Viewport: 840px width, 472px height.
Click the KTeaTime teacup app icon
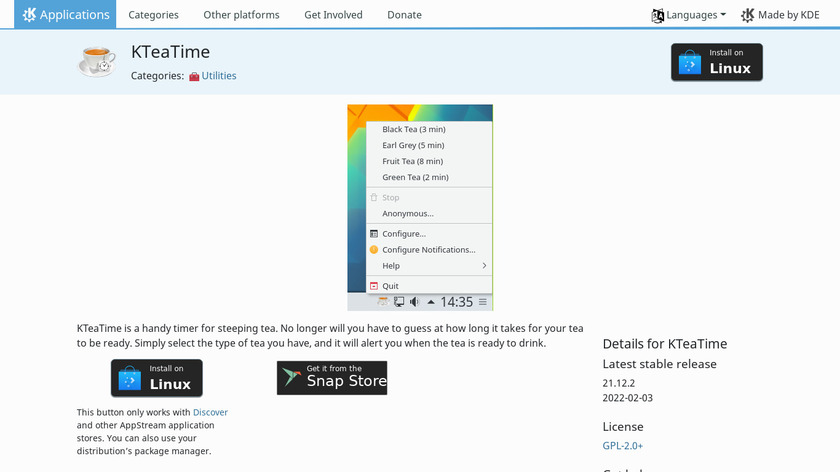tap(97, 61)
